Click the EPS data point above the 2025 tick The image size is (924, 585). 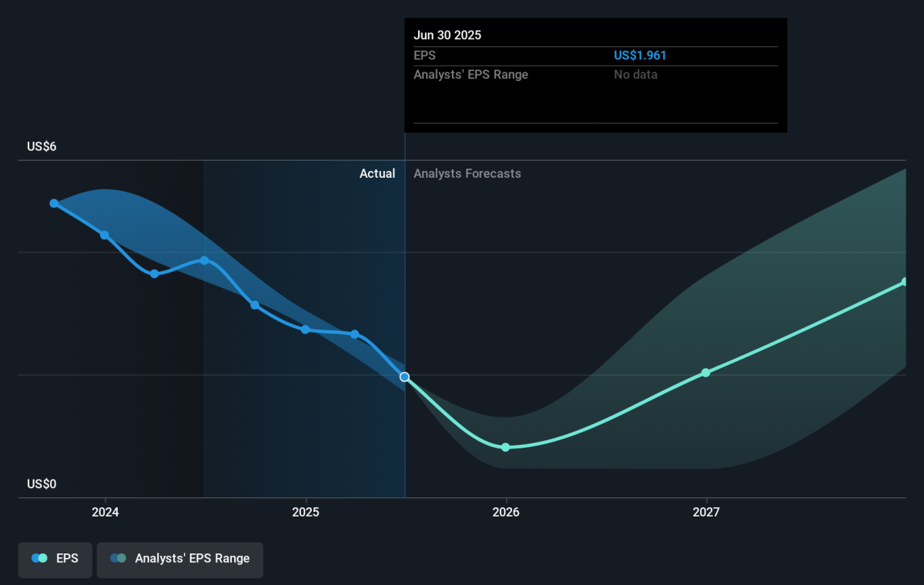point(306,329)
